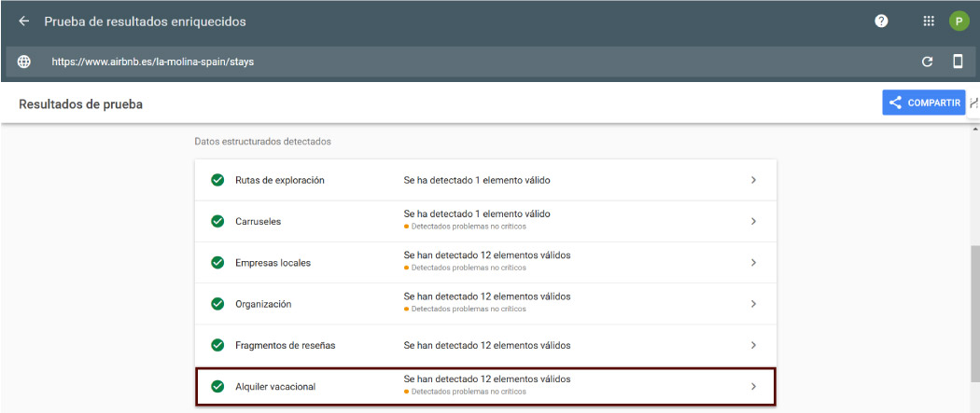The height and width of the screenshot is (413, 980).
Task: Click the scrollbar up arrow at right
Action: click(974, 130)
